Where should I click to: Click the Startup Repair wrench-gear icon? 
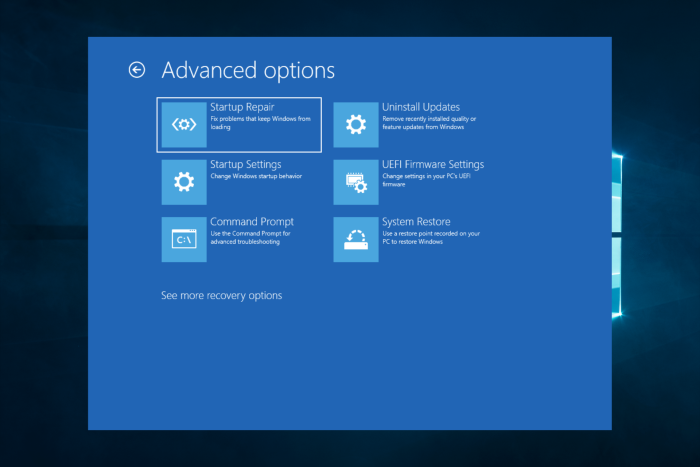(184, 125)
